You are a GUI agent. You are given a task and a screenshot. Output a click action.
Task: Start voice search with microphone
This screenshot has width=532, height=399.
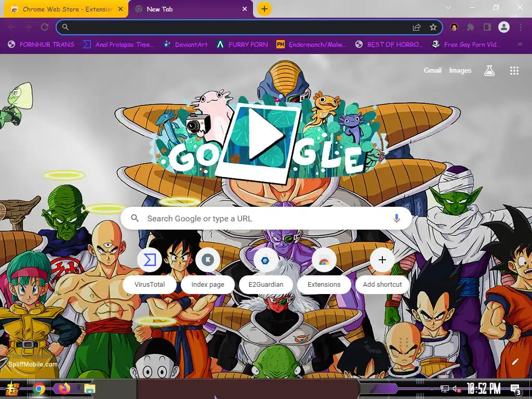(396, 218)
